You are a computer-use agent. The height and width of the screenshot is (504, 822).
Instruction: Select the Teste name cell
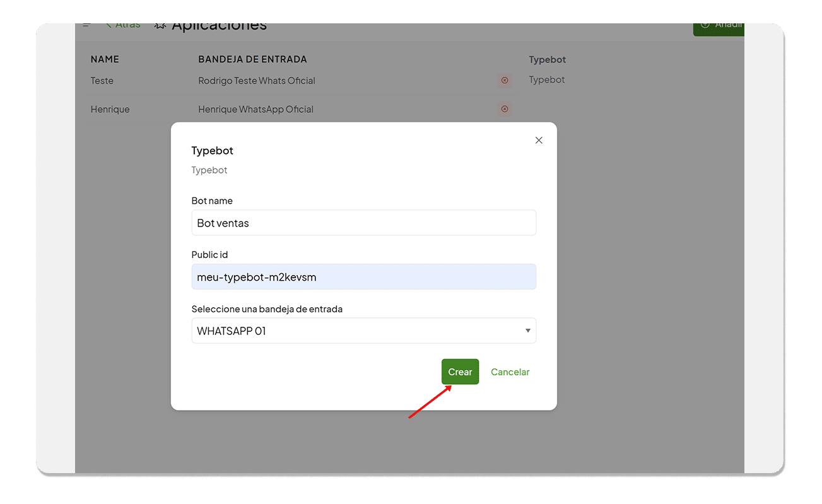(102, 81)
